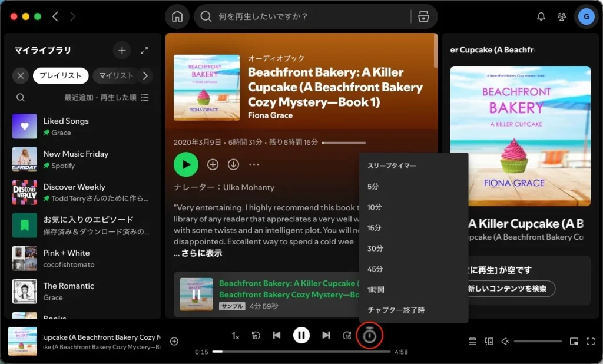Viewport: 603px width, 364px height.
Task: Set sleep timer to 15分
Action: coord(413,228)
